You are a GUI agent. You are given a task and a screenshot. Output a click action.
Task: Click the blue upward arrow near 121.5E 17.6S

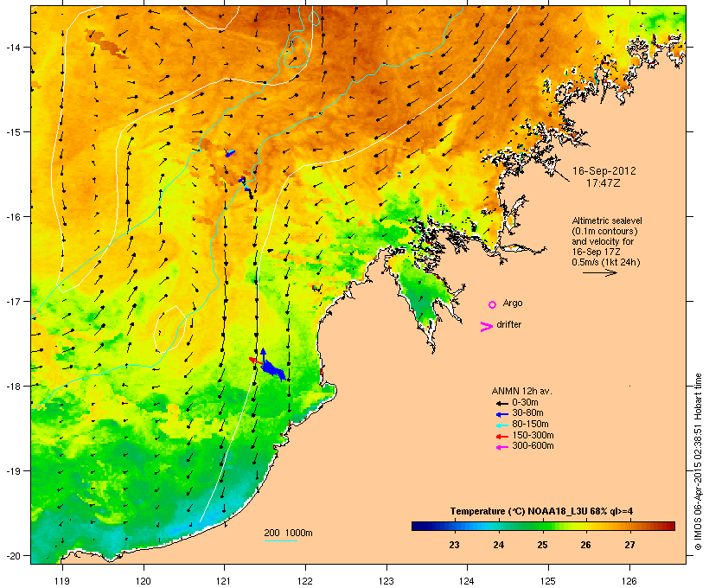[263, 356]
